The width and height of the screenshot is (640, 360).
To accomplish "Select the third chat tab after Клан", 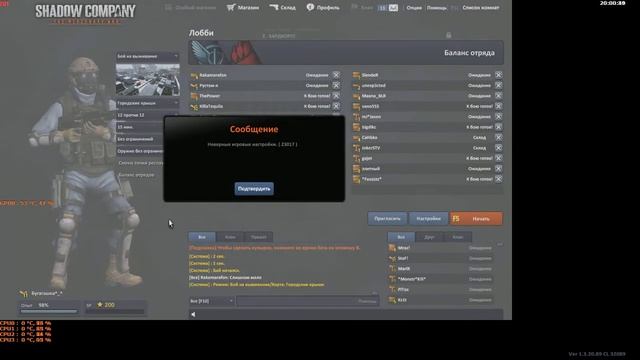I will click(x=258, y=237).
